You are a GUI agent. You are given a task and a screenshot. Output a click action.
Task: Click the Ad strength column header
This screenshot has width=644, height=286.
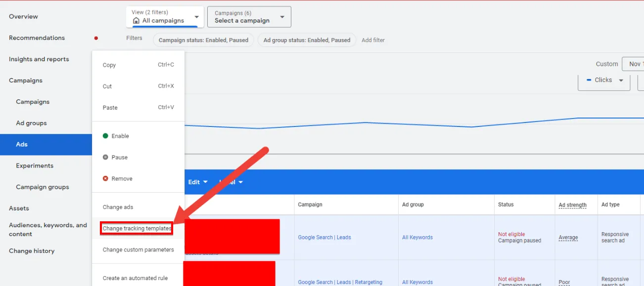(x=573, y=205)
